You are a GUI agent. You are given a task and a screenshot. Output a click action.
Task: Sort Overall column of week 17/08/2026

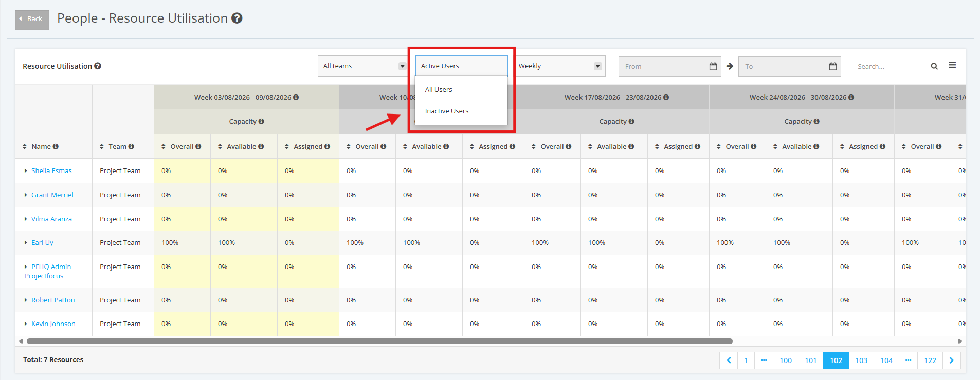point(534,147)
